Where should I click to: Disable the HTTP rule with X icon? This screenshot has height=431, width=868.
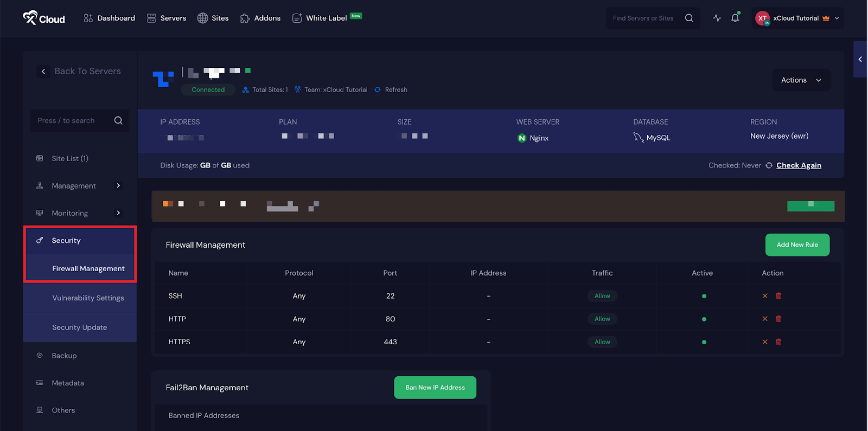coord(765,319)
